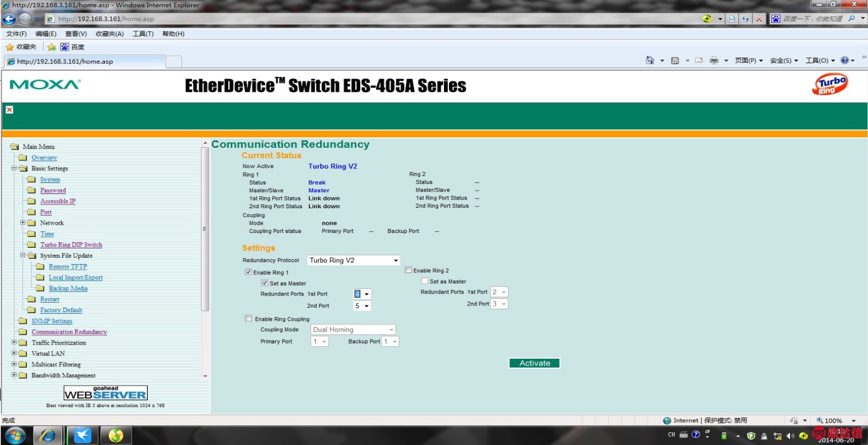868x445 pixels.
Task: Click the search magnifier icon in search box
Action: pyautogui.click(x=852, y=19)
